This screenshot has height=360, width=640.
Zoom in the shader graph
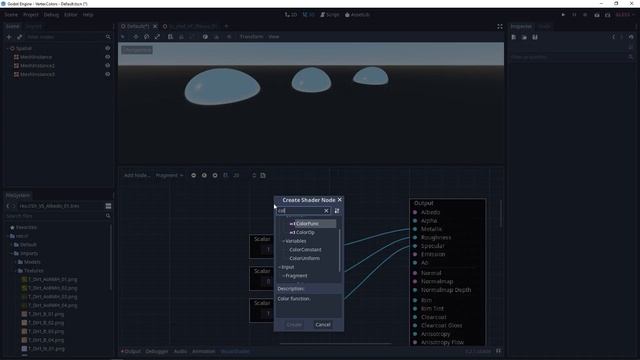pos(215,176)
